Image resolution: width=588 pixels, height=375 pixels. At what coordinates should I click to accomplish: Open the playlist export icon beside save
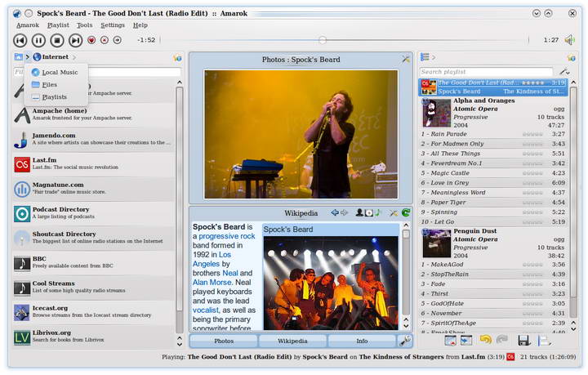pyautogui.click(x=544, y=341)
